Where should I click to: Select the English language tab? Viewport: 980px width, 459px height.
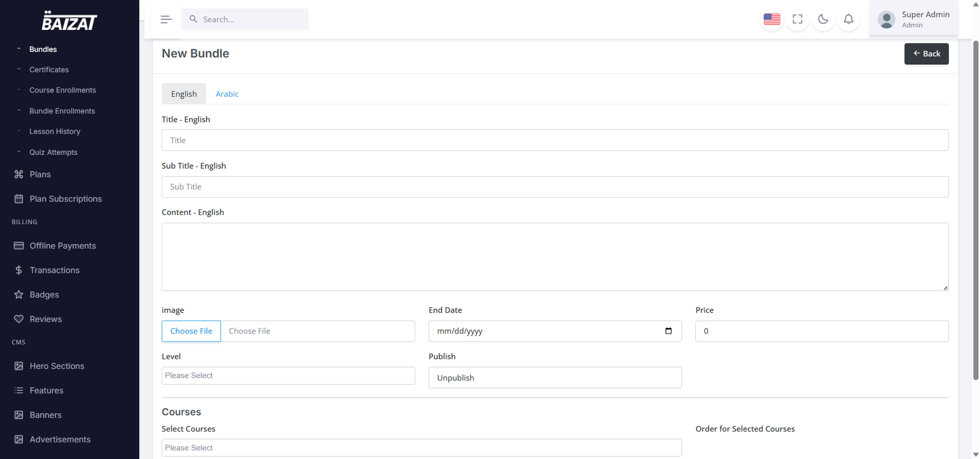coord(184,94)
